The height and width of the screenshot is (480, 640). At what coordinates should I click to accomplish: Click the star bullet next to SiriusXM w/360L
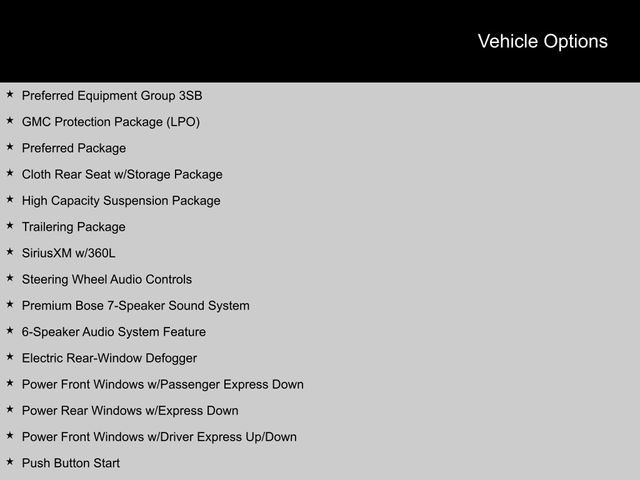tap(10, 252)
